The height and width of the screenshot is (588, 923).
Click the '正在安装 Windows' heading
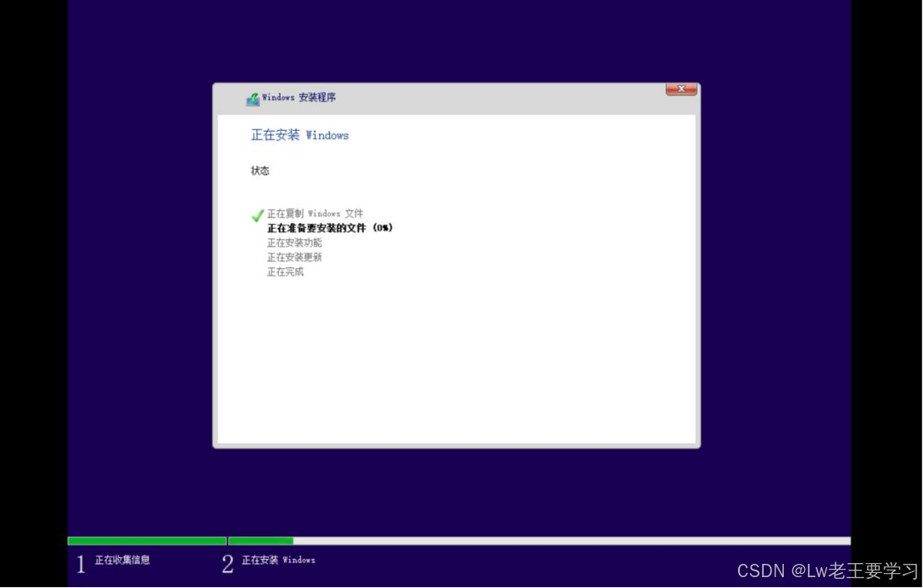click(300, 136)
